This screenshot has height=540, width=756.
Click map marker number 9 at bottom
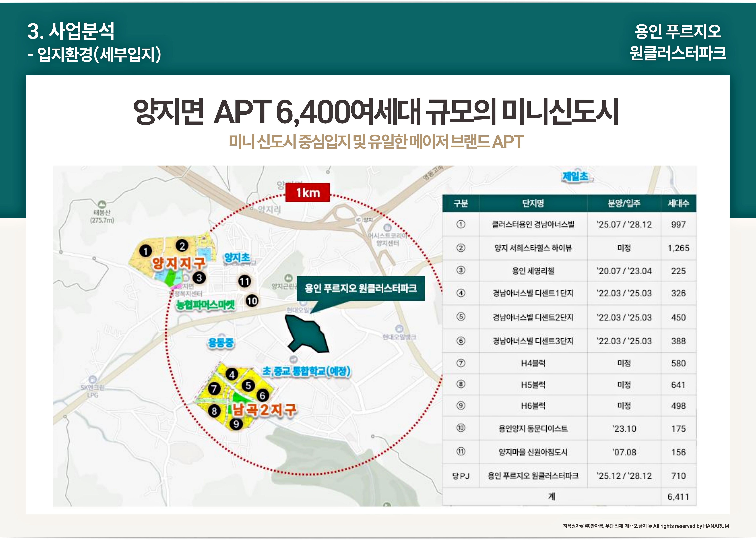pyautogui.click(x=236, y=424)
